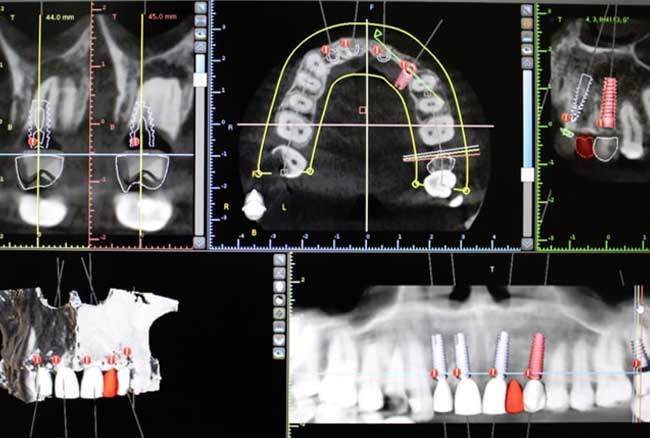Click the down arrow below the cross-section slice slider
650x438 pixels.
(200, 242)
